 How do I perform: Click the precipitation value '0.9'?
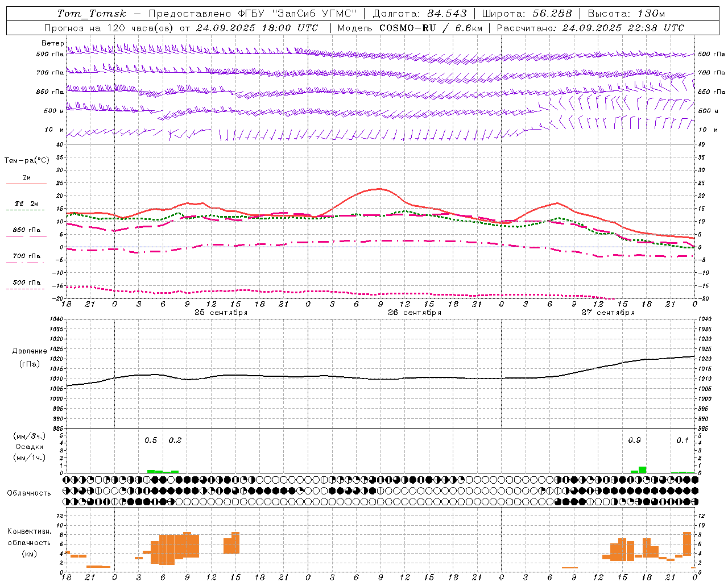(634, 440)
